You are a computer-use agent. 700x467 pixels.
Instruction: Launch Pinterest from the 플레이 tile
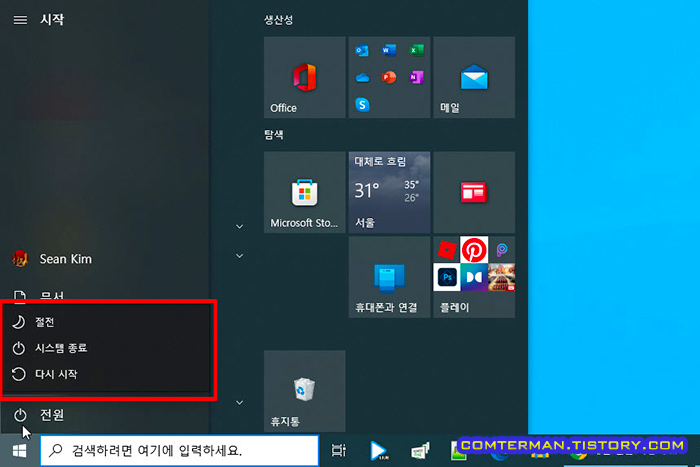[474, 250]
